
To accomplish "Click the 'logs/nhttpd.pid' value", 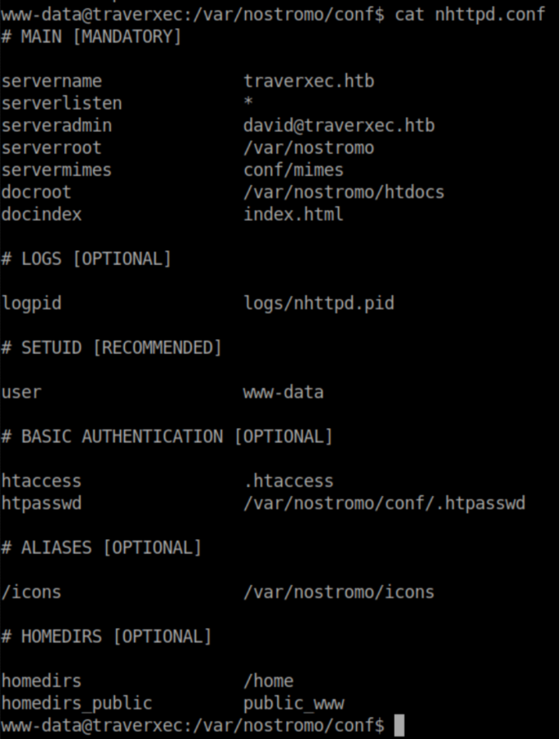I will pos(319,304).
